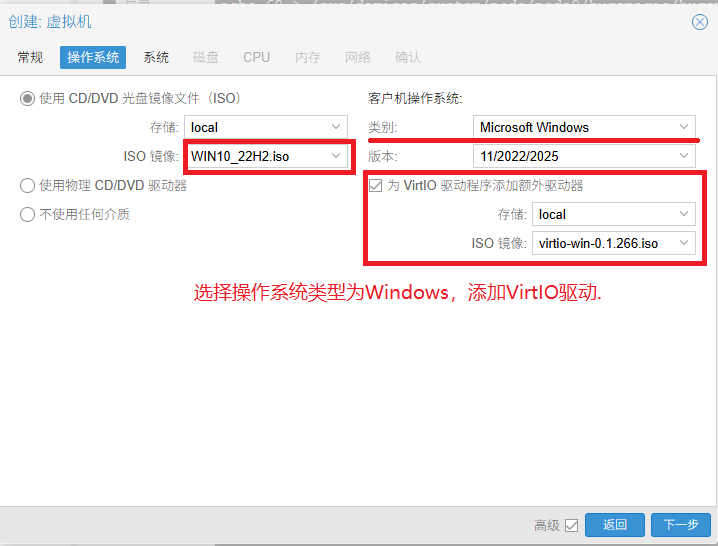Open the virtio-win-0.1.266.iso dropdown arrow

point(684,243)
